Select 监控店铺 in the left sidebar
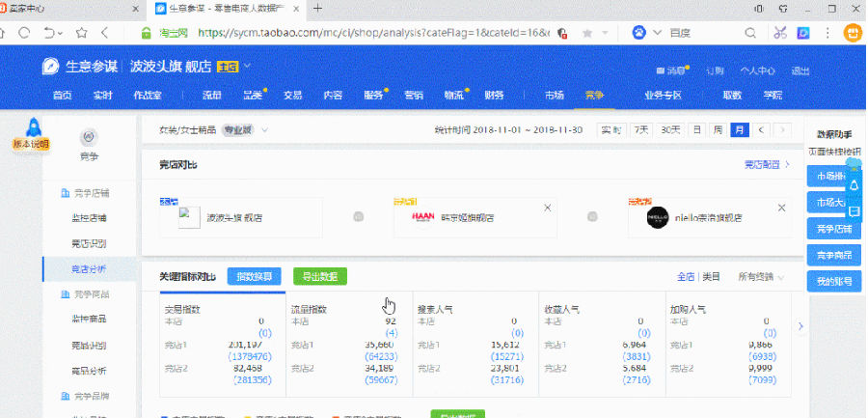Viewport: 868px width, 418px height. click(90, 217)
